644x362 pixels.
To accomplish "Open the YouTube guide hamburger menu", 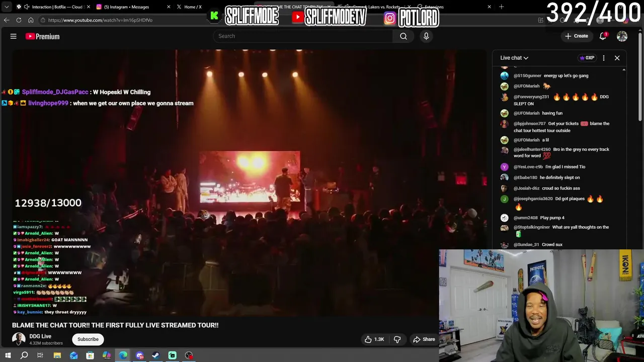I will (x=14, y=36).
